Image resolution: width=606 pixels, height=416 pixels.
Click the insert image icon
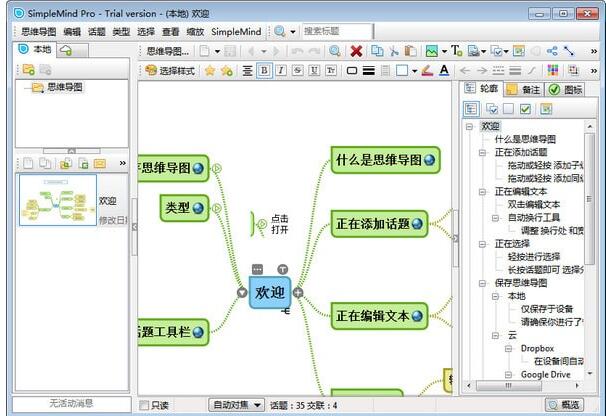431,51
